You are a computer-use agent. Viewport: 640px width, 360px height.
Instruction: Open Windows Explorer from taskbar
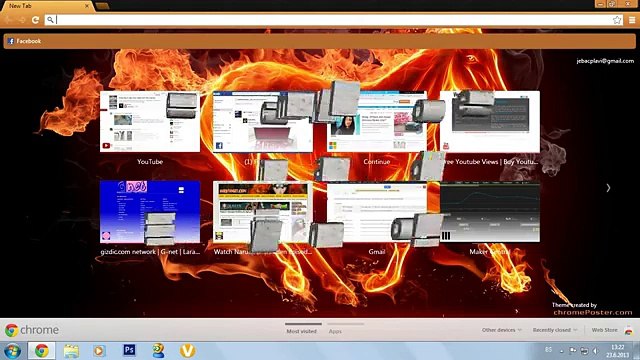[x=71, y=351]
